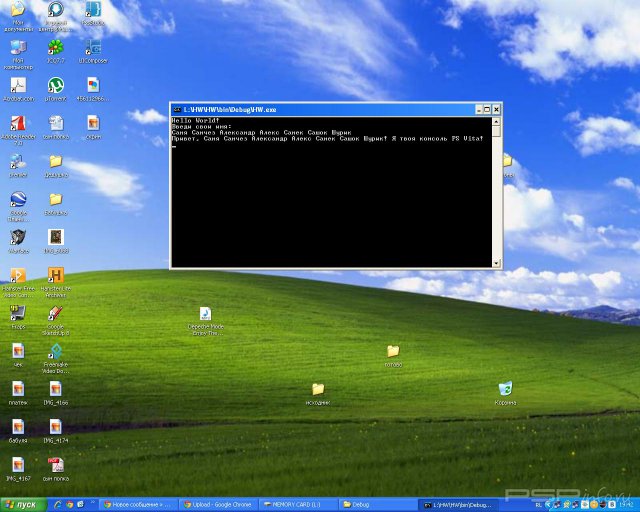The width and height of the screenshot is (640, 512).
Task: Switch to the Debug folder taskbar button
Action: (x=375, y=505)
